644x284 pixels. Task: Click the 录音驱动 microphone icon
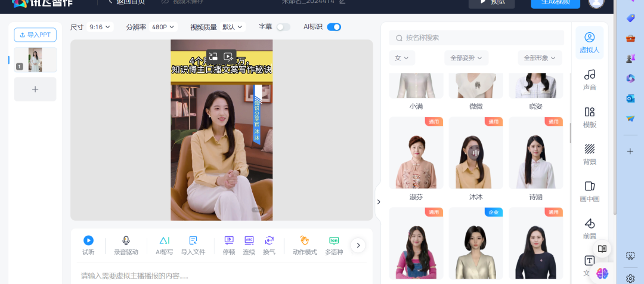(x=126, y=240)
